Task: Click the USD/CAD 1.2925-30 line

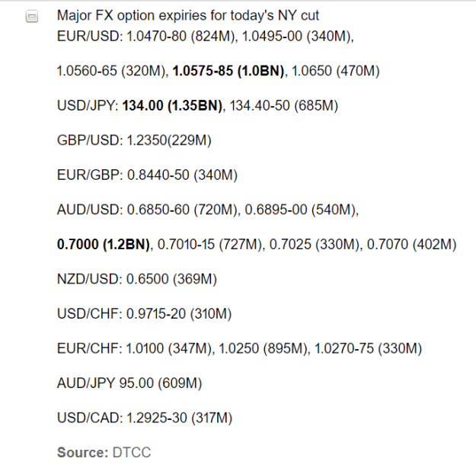Action: [x=145, y=417]
